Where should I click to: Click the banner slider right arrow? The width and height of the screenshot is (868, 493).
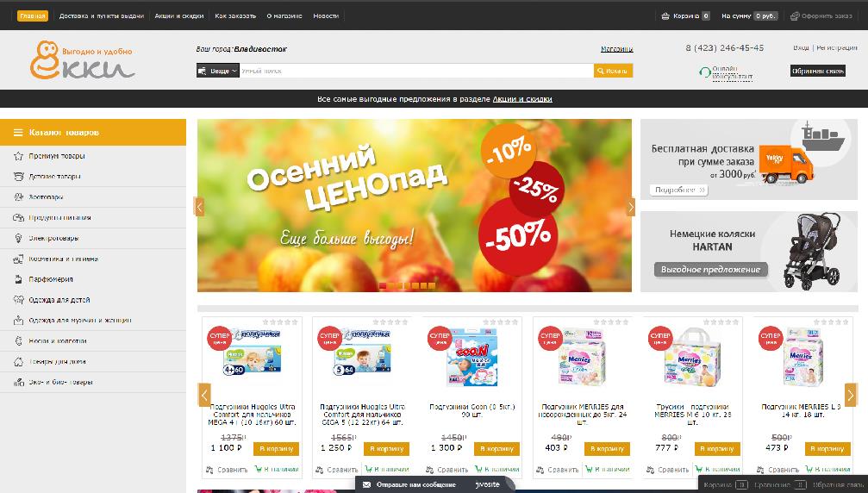click(x=630, y=207)
